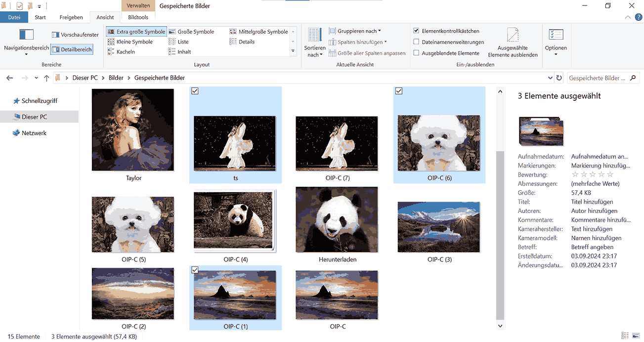Enable the Dateinamenerweiterungen checkbox

point(416,42)
